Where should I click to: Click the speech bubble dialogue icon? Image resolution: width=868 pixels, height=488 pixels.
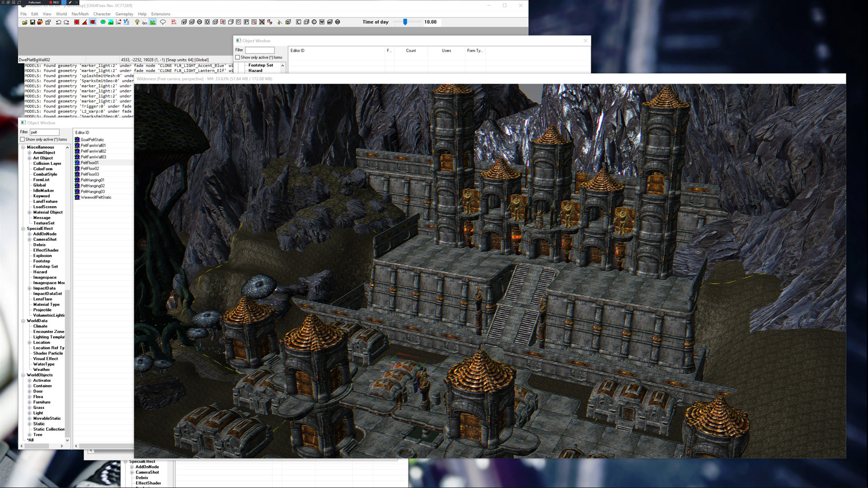coord(163,22)
